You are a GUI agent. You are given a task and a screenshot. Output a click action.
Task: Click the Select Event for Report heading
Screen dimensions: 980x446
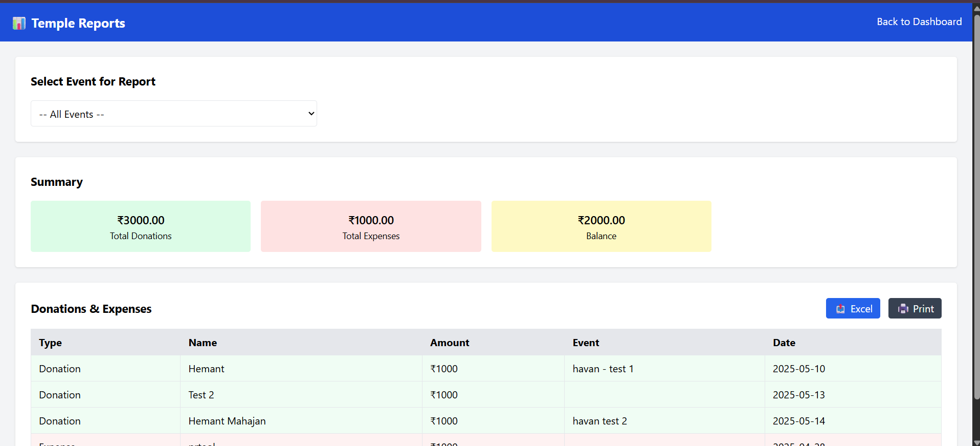[x=93, y=81]
